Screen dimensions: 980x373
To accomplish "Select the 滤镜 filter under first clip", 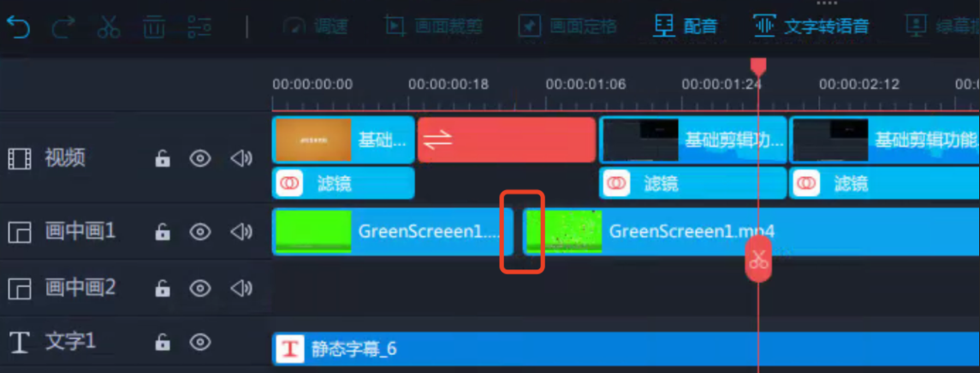I will pyautogui.click(x=343, y=183).
